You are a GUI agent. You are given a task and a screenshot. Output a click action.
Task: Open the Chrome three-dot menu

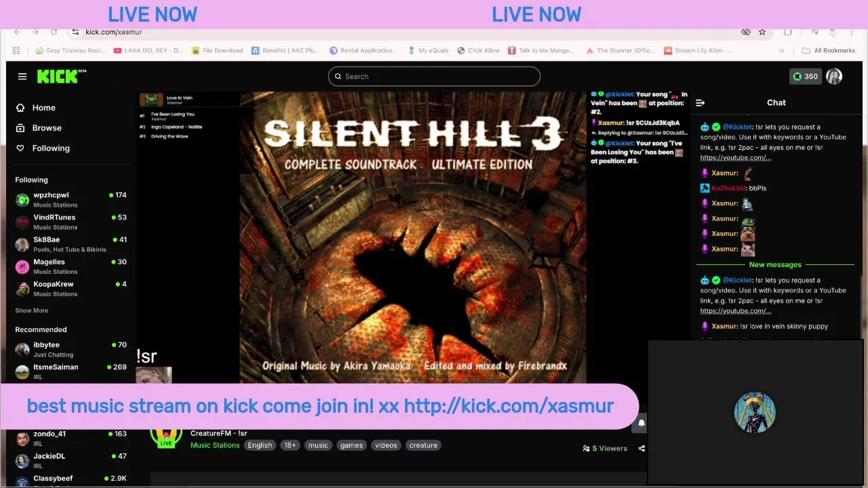point(851,32)
